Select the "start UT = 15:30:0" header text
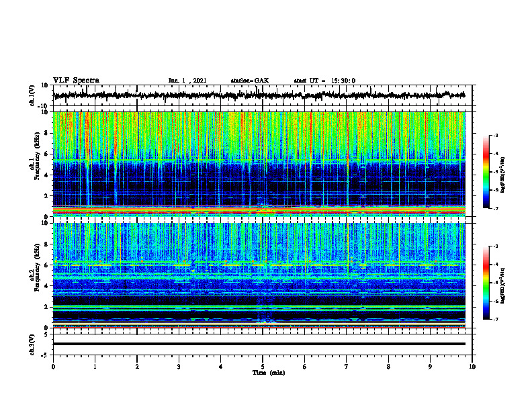 tap(324, 81)
